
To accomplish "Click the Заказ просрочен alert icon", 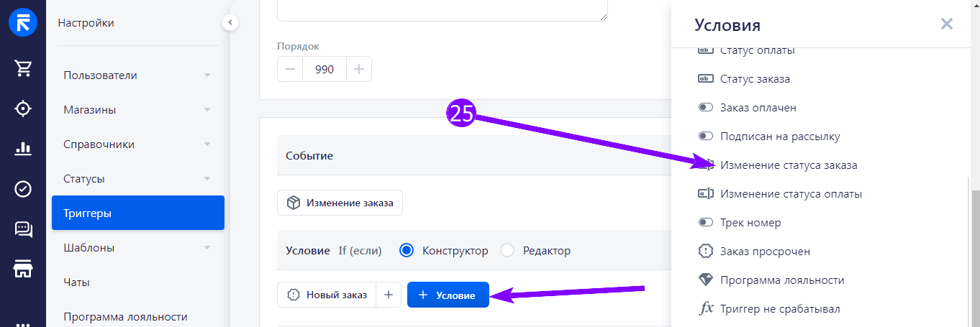I will point(706,252).
